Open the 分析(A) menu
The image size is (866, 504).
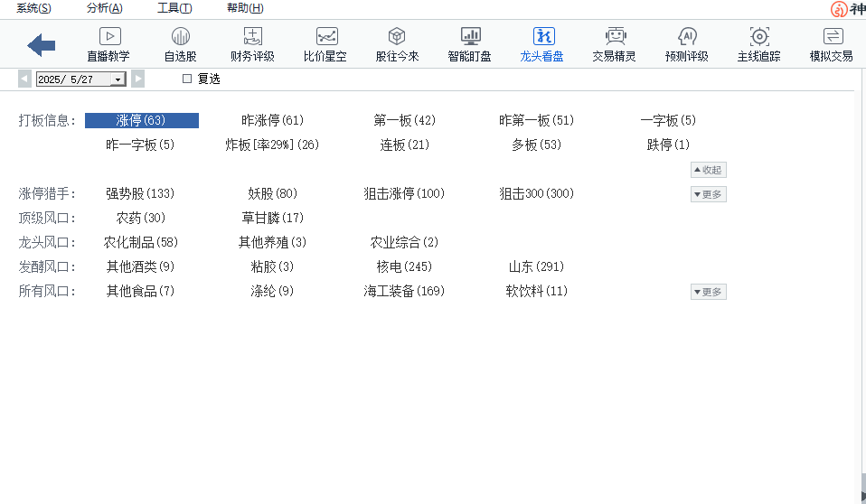point(104,8)
